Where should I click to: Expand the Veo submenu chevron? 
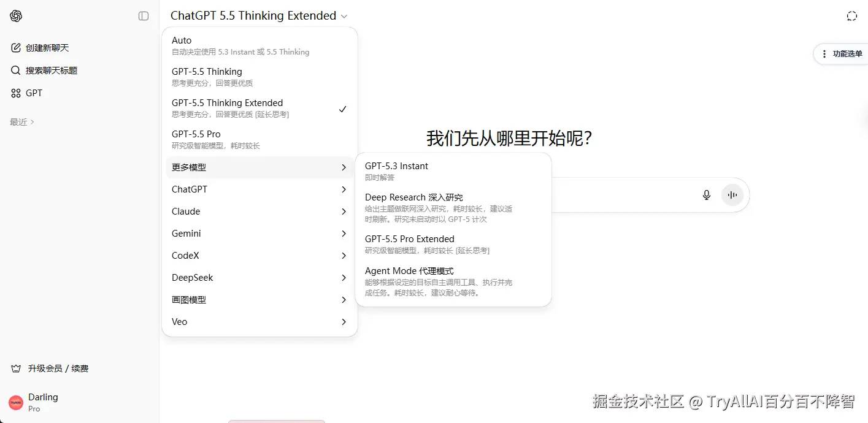[344, 322]
